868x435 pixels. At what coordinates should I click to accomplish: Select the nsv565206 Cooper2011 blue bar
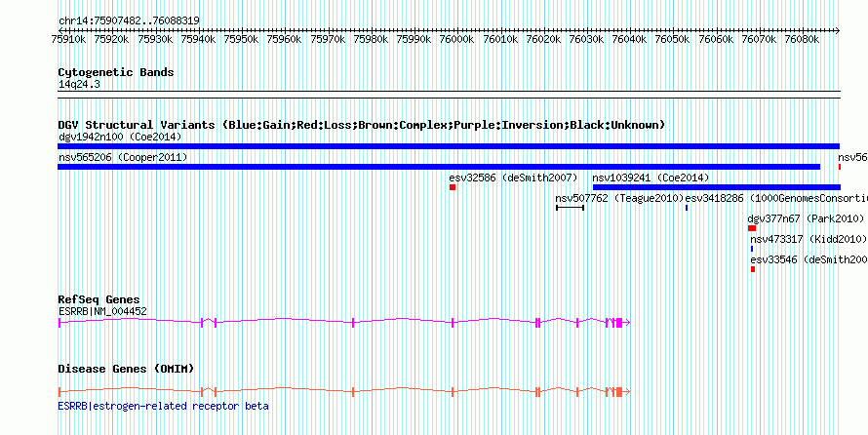439,167
